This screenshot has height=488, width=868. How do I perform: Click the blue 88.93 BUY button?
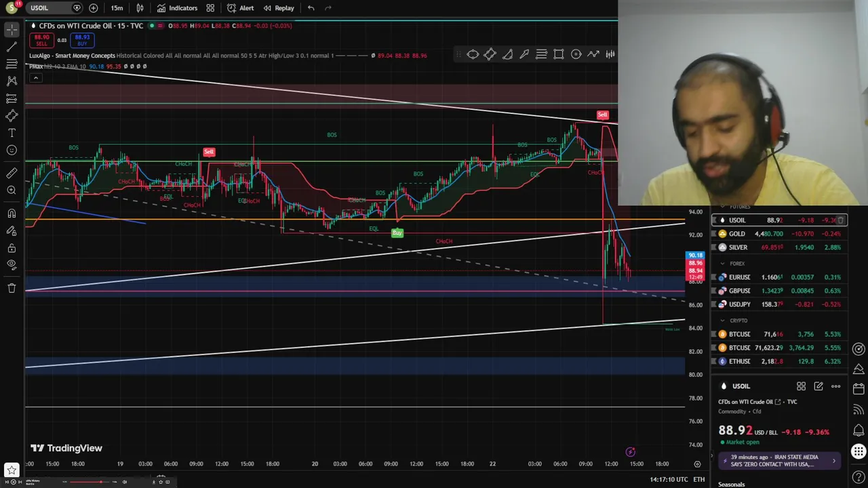[x=82, y=40]
